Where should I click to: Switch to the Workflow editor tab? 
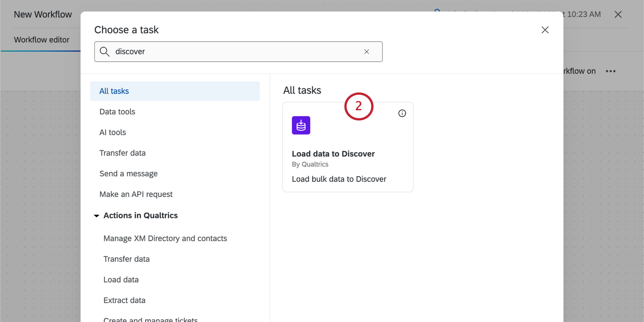(42, 40)
